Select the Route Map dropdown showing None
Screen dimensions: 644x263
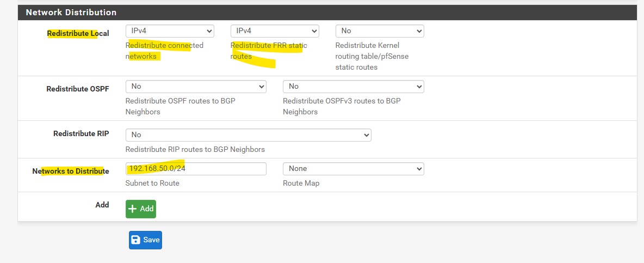[353, 168]
